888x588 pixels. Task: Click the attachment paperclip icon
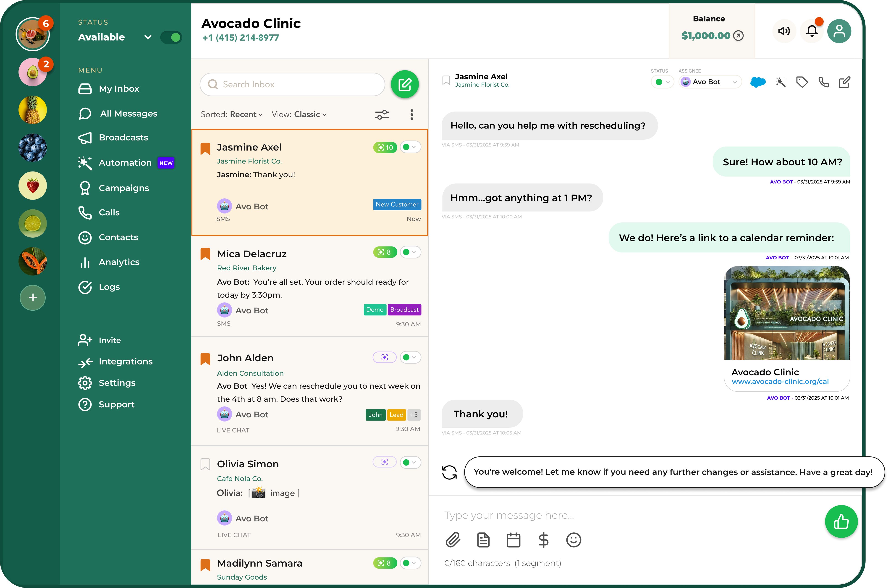tap(453, 540)
